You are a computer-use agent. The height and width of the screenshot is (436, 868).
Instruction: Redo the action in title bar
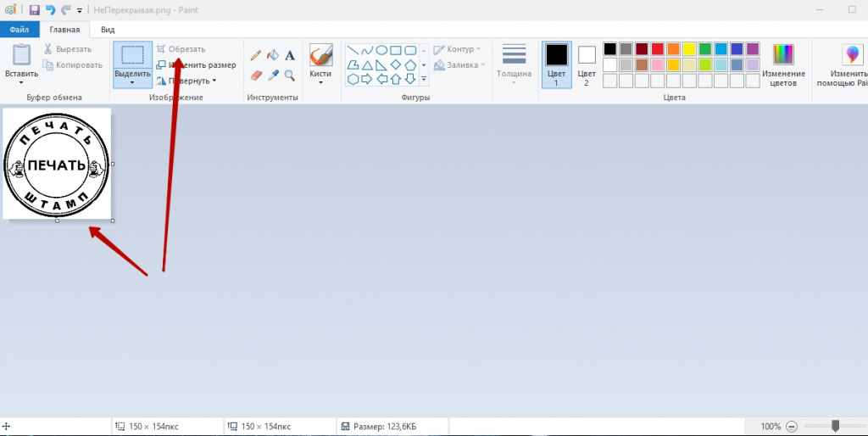coord(66,10)
